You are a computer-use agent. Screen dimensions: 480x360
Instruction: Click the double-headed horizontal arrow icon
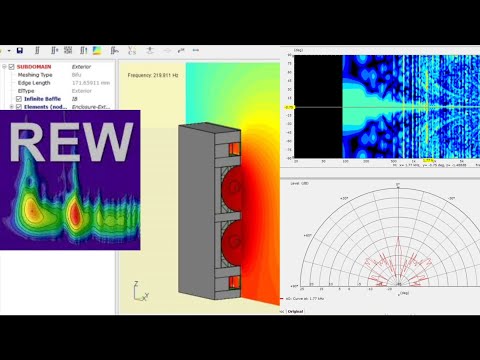click(x=196, y=50)
